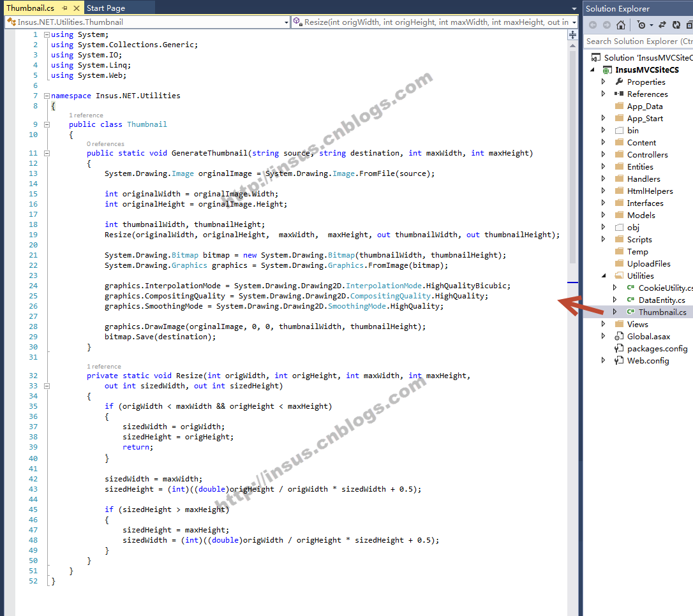Click the Global.asax file icon

[x=619, y=336]
